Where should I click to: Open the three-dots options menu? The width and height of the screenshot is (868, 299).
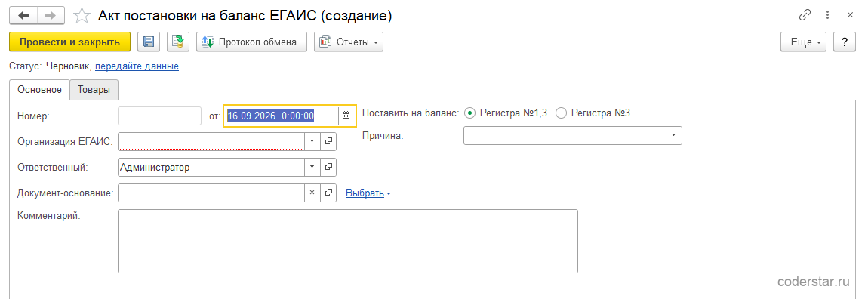(828, 16)
